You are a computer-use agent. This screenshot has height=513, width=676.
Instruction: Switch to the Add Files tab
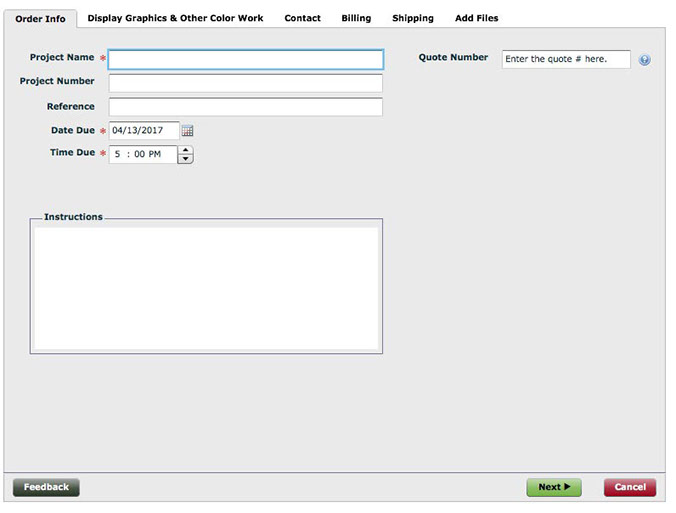[x=476, y=18]
